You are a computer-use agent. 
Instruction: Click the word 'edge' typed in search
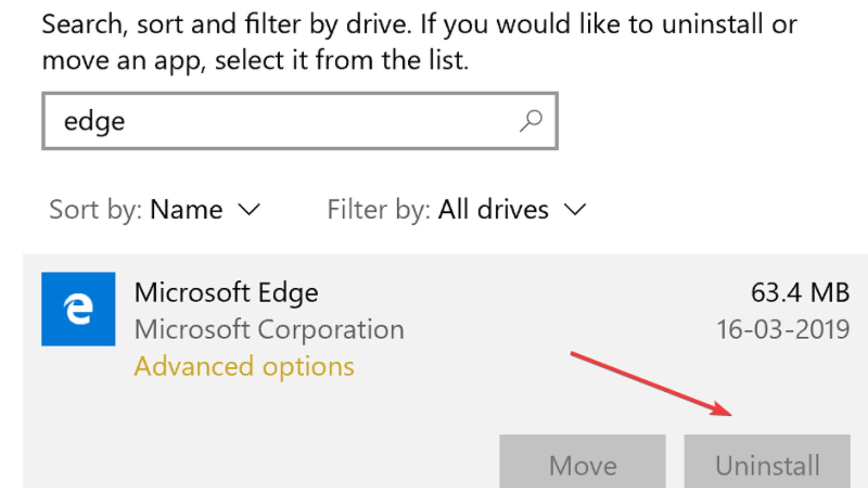[94, 121]
